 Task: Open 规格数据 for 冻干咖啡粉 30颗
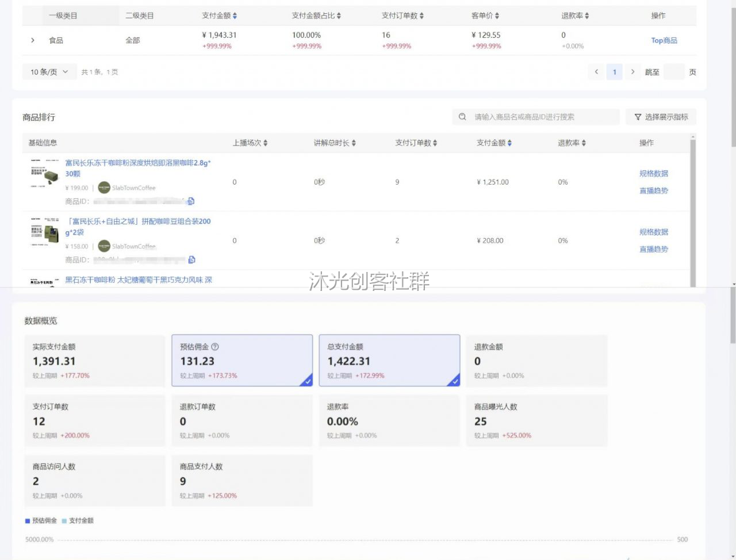pos(654,173)
